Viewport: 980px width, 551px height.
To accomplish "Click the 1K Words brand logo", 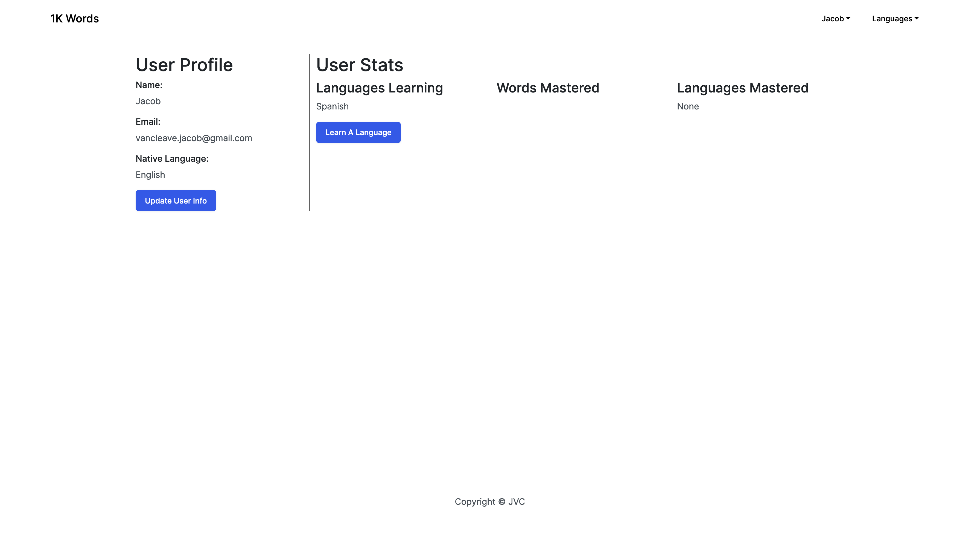I will 75,19.
